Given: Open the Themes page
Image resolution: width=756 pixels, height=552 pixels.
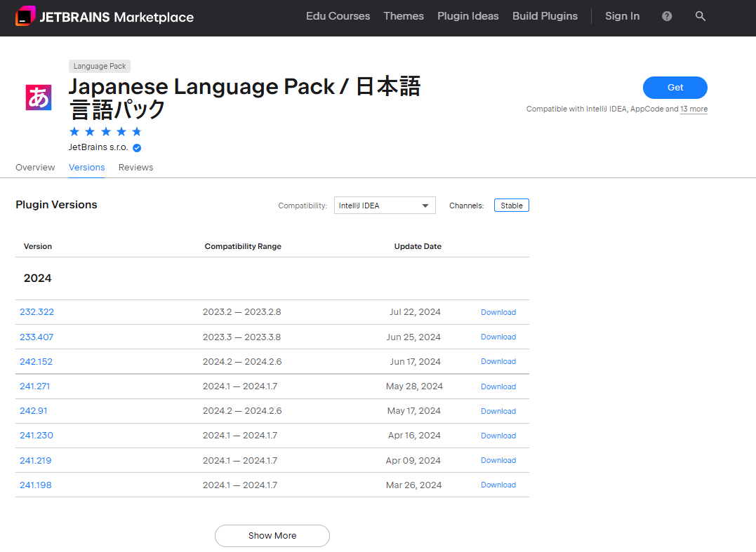Looking at the screenshot, I should click(x=403, y=16).
